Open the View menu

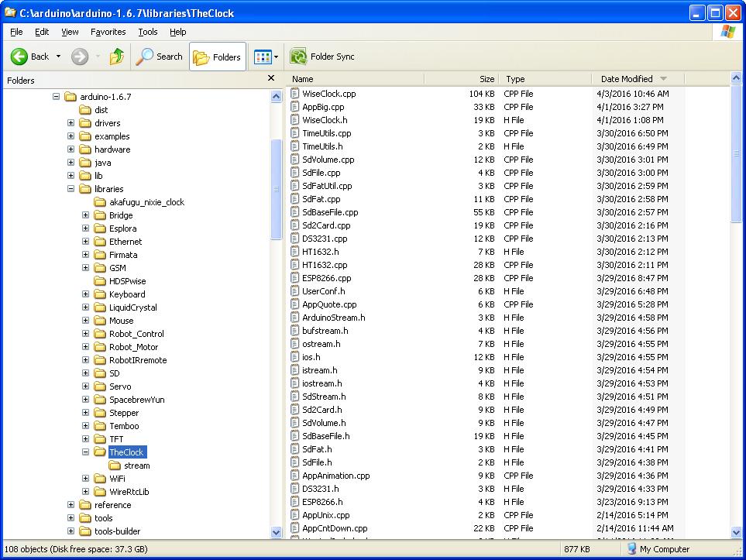[x=70, y=32]
